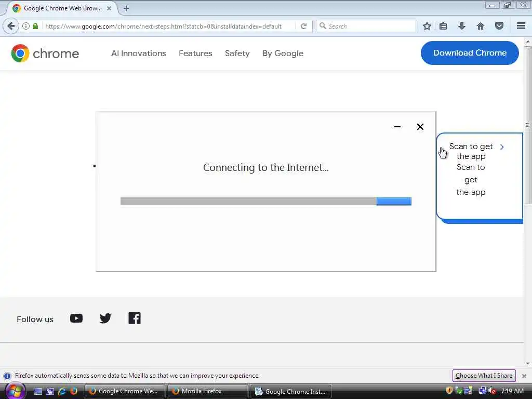532x399 pixels.
Task: Click the Connecting to the Internet text
Action: (x=265, y=168)
